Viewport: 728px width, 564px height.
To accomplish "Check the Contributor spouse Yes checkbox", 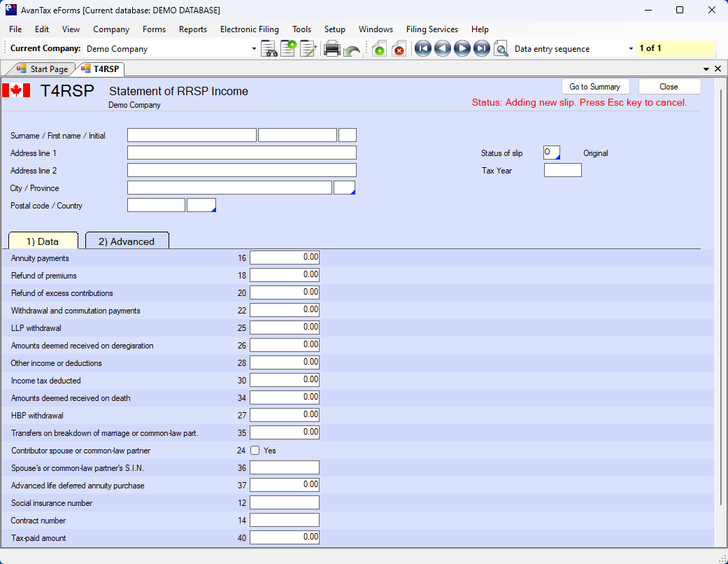I will pyautogui.click(x=255, y=451).
